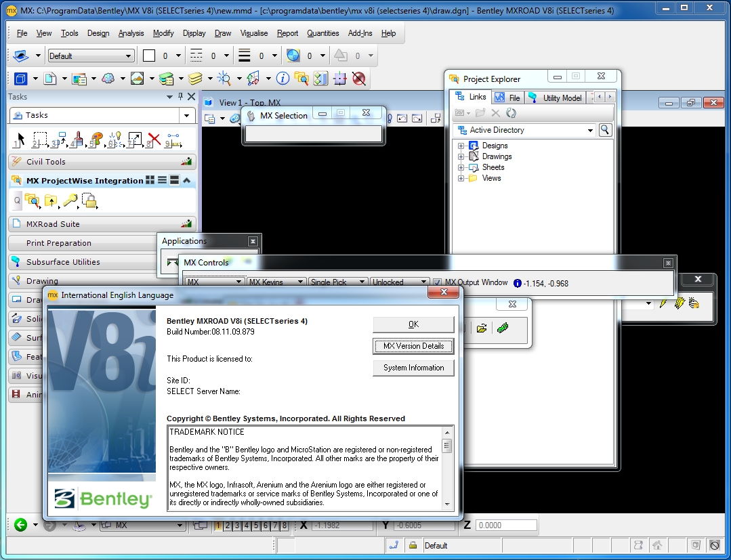This screenshot has width=731, height=560.
Task: Click the active color swatch in attributes toolbar
Action: 149,56
